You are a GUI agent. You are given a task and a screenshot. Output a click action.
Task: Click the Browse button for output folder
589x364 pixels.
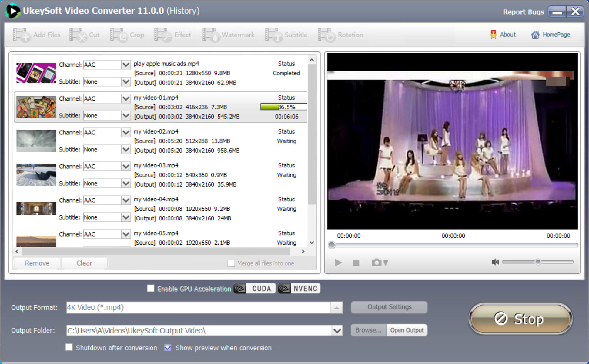click(x=365, y=331)
